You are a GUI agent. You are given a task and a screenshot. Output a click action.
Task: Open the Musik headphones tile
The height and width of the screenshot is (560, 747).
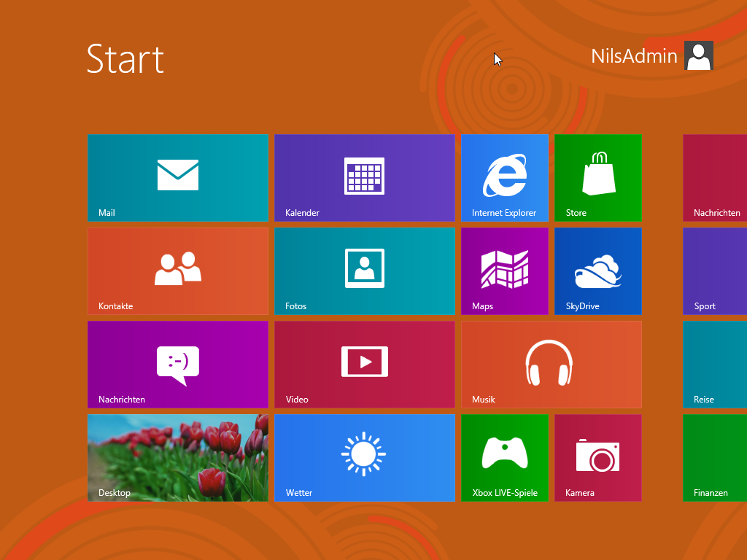pyautogui.click(x=551, y=365)
